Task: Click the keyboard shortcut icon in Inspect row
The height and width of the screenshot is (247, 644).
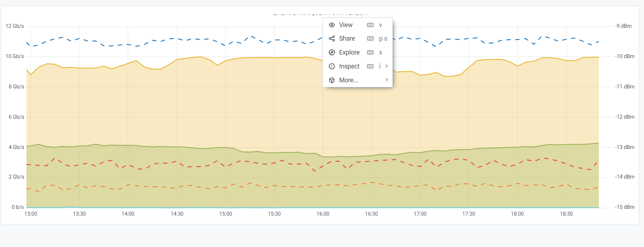Action: (370, 66)
